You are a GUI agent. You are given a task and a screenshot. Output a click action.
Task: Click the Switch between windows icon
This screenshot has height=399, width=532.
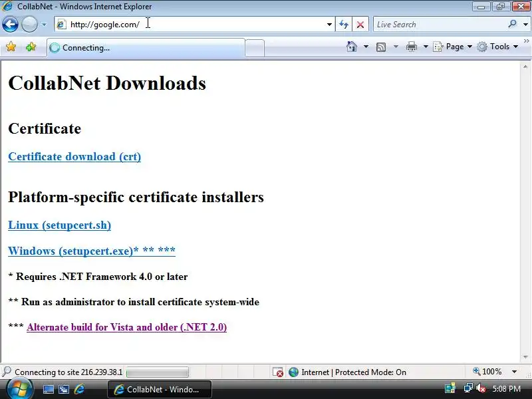[x=64, y=390]
